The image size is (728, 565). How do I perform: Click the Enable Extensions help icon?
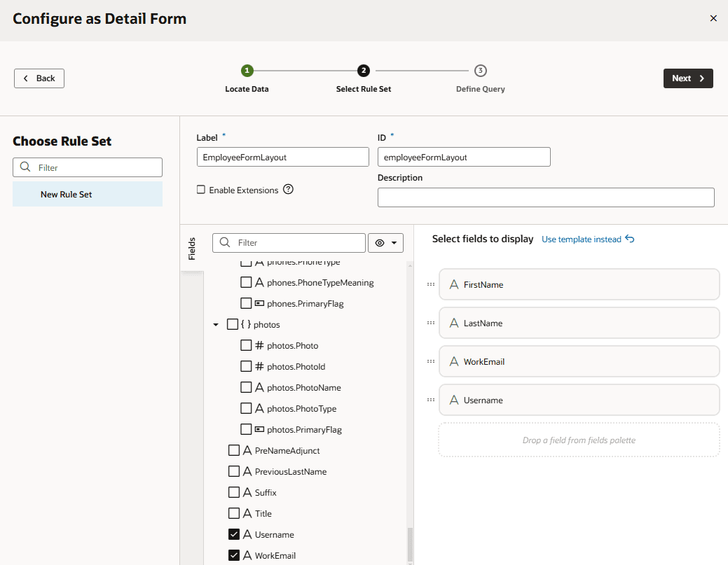click(288, 189)
